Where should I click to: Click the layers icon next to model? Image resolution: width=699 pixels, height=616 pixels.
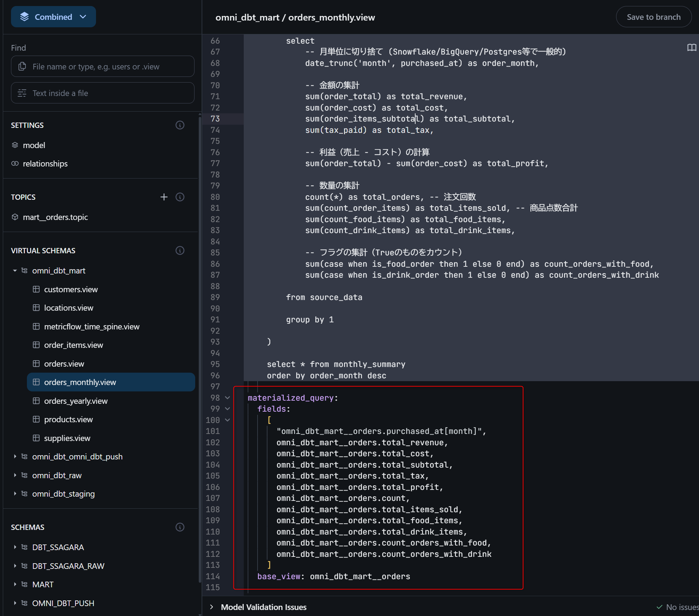coord(15,145)
